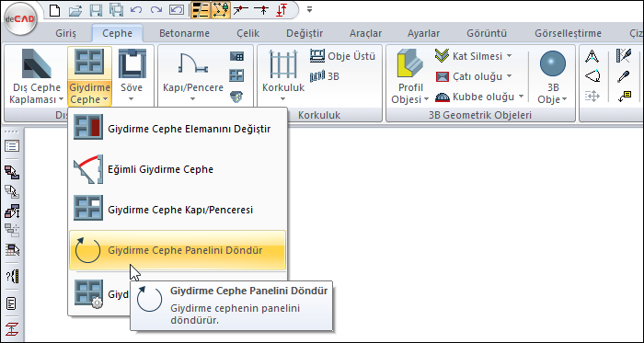644x343 pixels.
Task: Open the Kapı/Pencere dropdown arrow
Action: point(192,99)
